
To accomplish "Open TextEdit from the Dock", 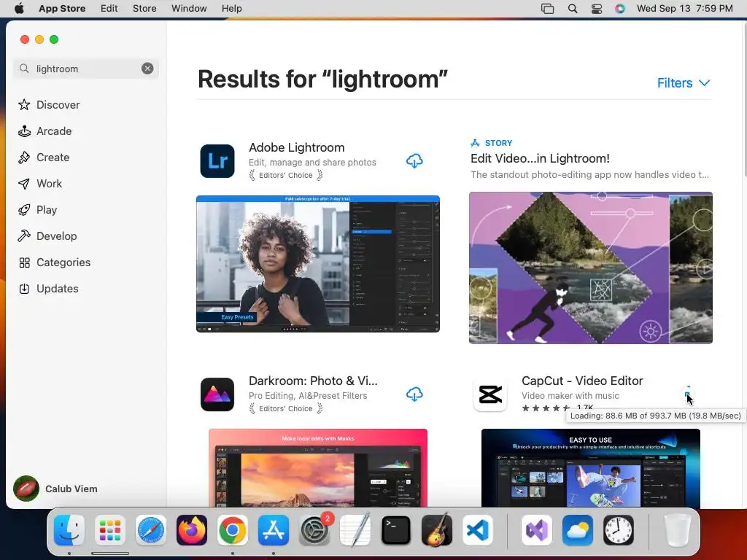I will (x=355, y=530).
